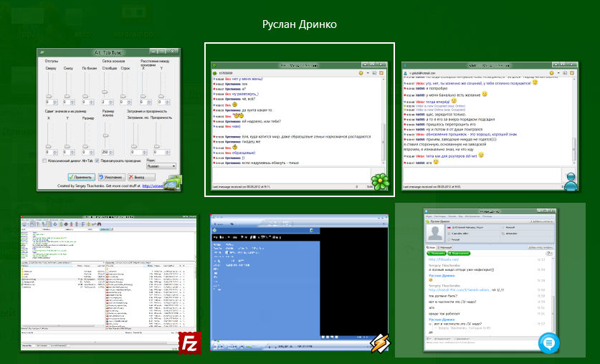Image resolution: width=600 pixels, height=364 pixels.
Task: Click the Прозрачность slider handle in Tuner
Action: tap(157, 146)
